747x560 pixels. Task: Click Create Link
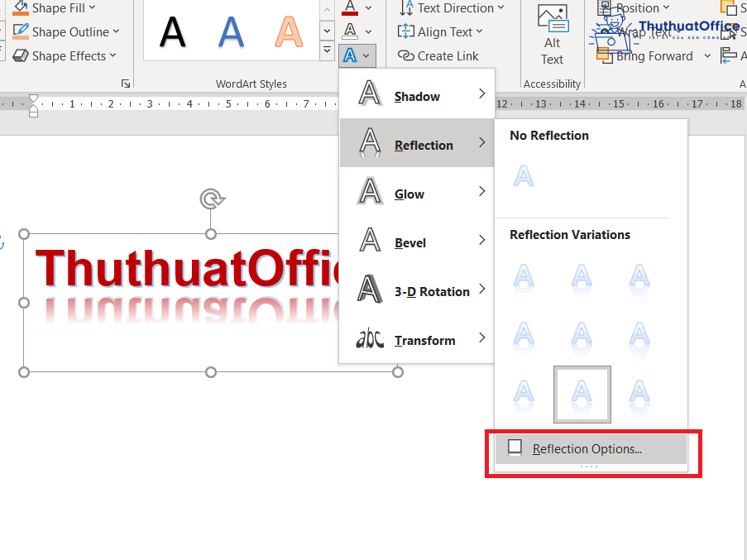tap(438, 55)
